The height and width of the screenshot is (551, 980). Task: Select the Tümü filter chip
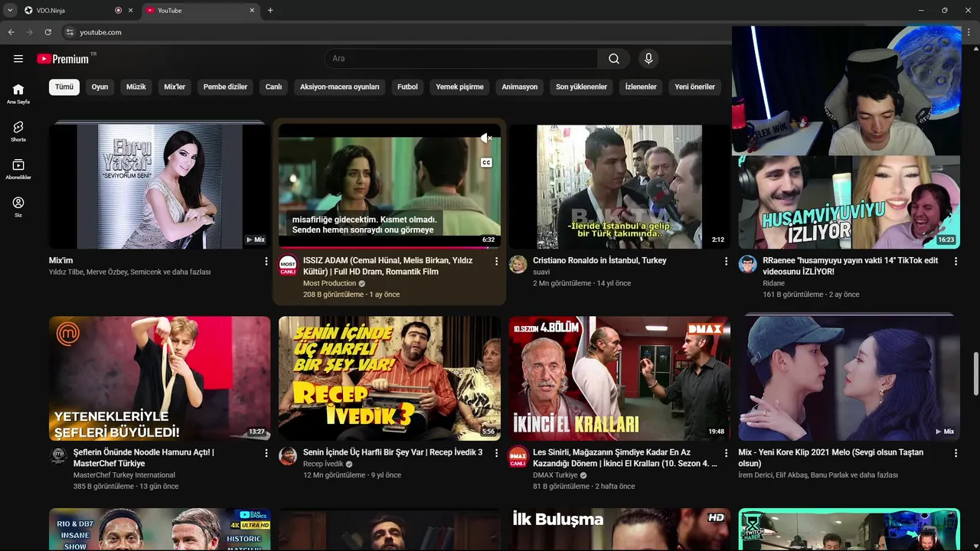pos(64,86)
